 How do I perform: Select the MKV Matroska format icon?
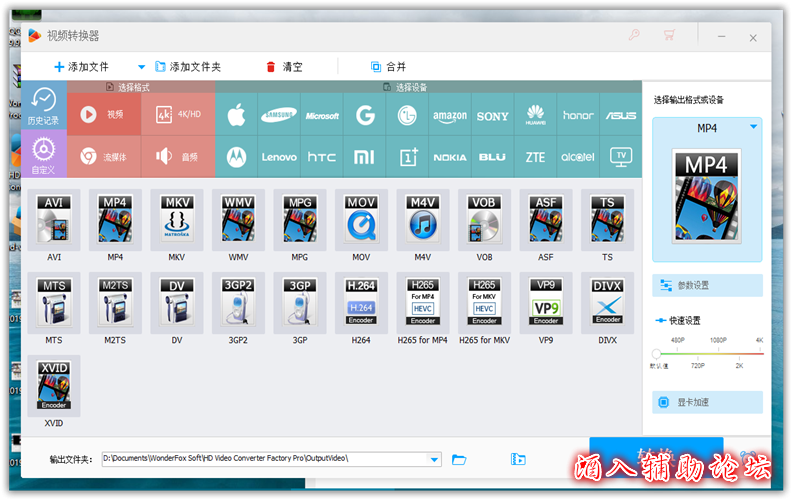[x=177, y=220]
